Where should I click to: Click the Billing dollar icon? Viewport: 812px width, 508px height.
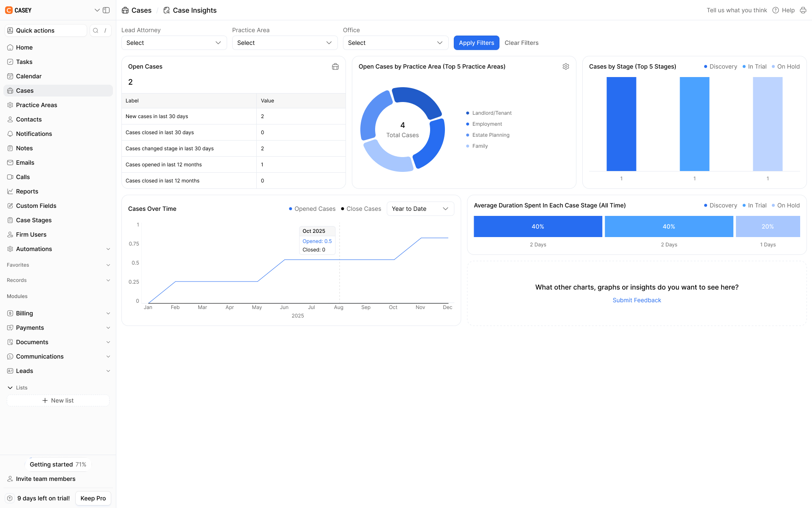point(10,313)
